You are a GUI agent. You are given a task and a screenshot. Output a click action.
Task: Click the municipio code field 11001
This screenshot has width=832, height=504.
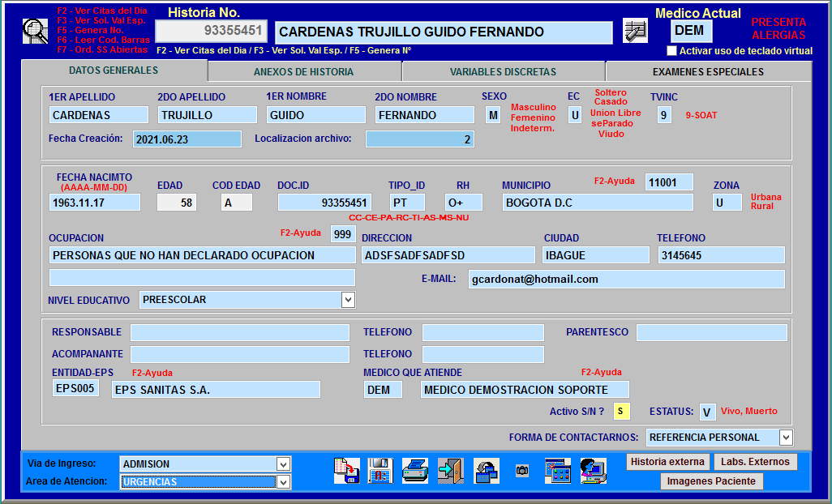(669, 182)
